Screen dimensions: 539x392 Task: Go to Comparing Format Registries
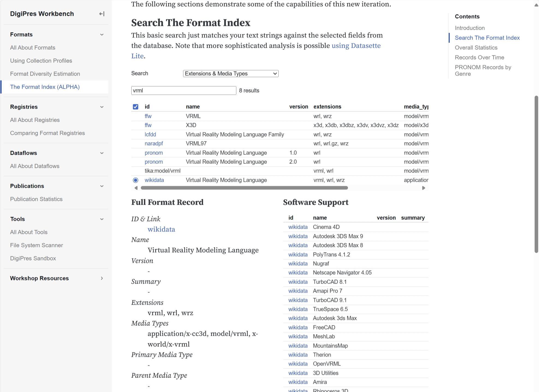47,133
